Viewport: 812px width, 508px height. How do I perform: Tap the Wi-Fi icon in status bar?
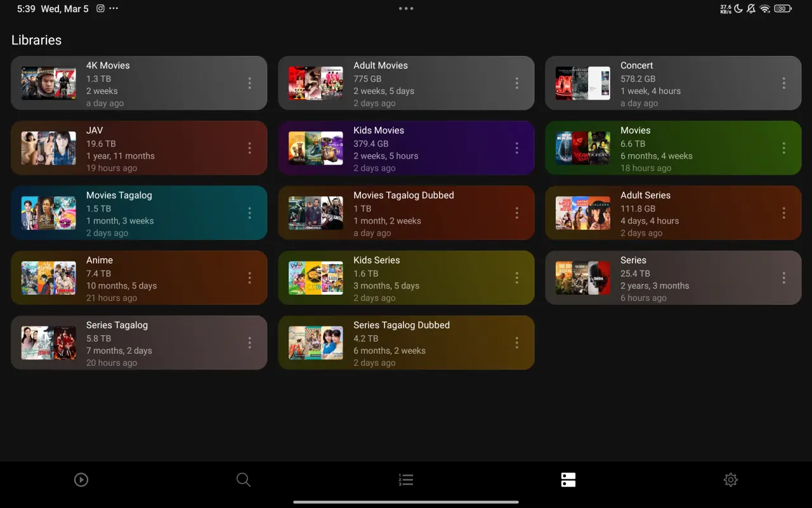coord(765,9)
